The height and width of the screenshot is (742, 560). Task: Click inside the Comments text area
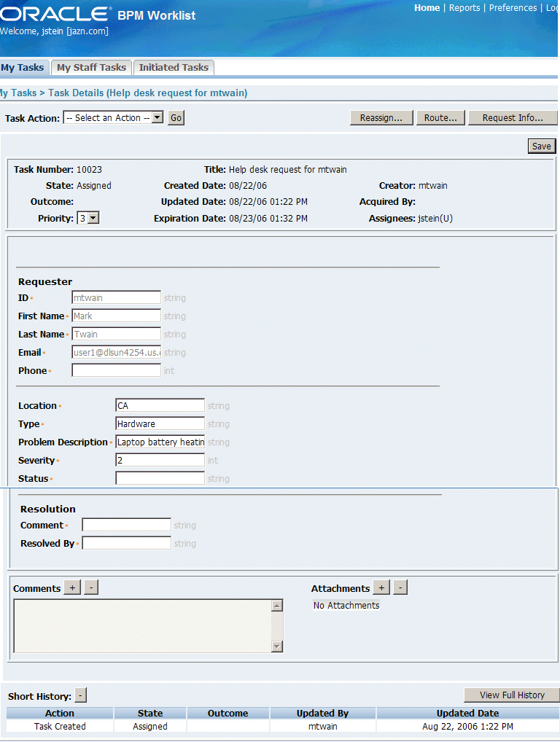[x=142, y=626]
